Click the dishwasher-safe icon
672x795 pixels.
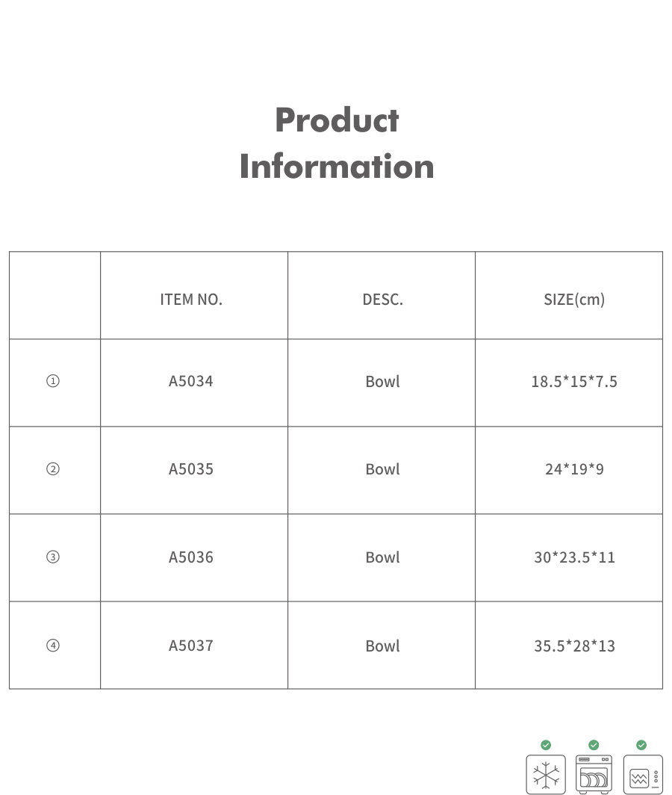[594, 774]
